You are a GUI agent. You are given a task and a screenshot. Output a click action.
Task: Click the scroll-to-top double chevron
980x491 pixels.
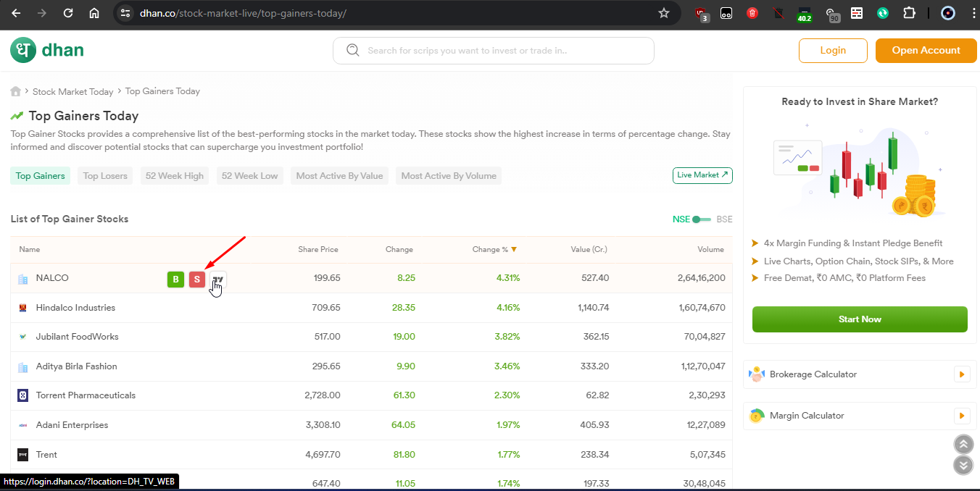pos(963,444)
